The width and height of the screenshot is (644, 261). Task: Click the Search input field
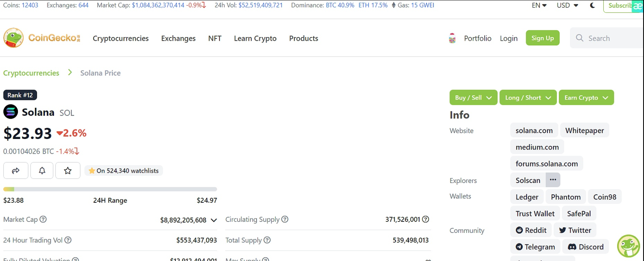tap(613, 38)
